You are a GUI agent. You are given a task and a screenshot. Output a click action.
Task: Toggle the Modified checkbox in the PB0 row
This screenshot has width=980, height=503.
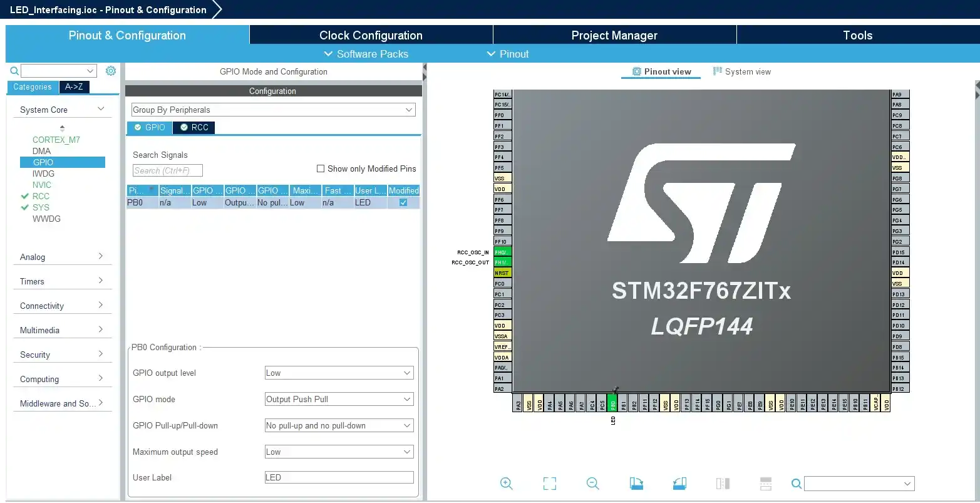(x=403, y=202)
